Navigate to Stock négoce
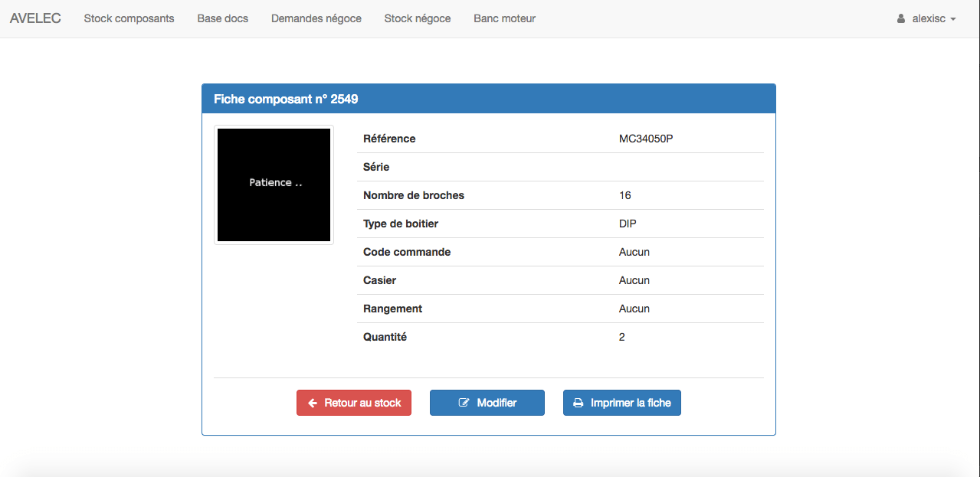The width and height of the screenshot is (980, 477). 418,18
